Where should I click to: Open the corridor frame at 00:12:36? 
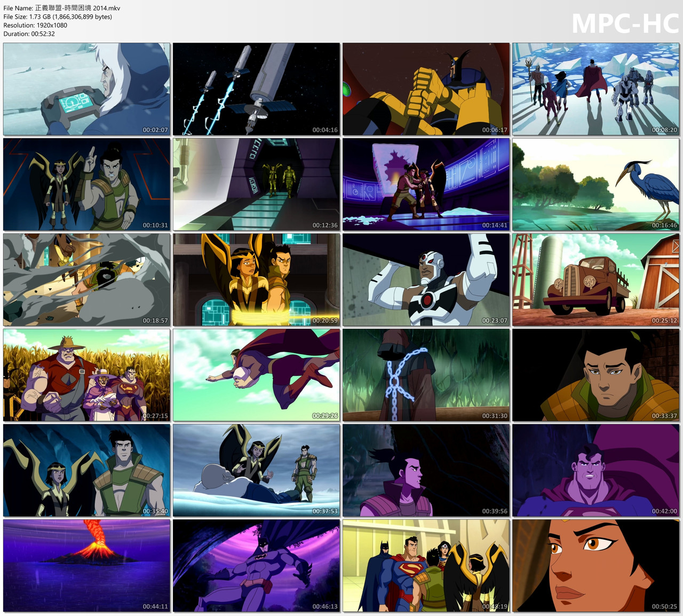[x=256, y=185]
